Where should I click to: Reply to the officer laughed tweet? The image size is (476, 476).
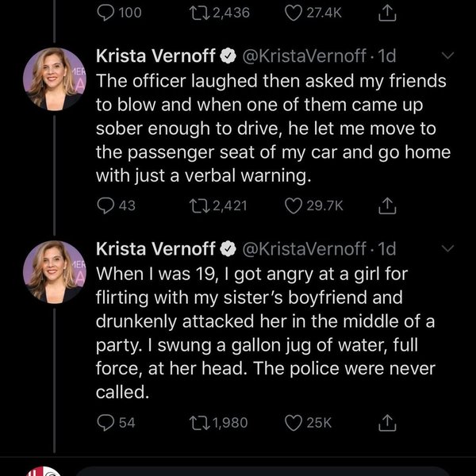click(x=106, y=206)
